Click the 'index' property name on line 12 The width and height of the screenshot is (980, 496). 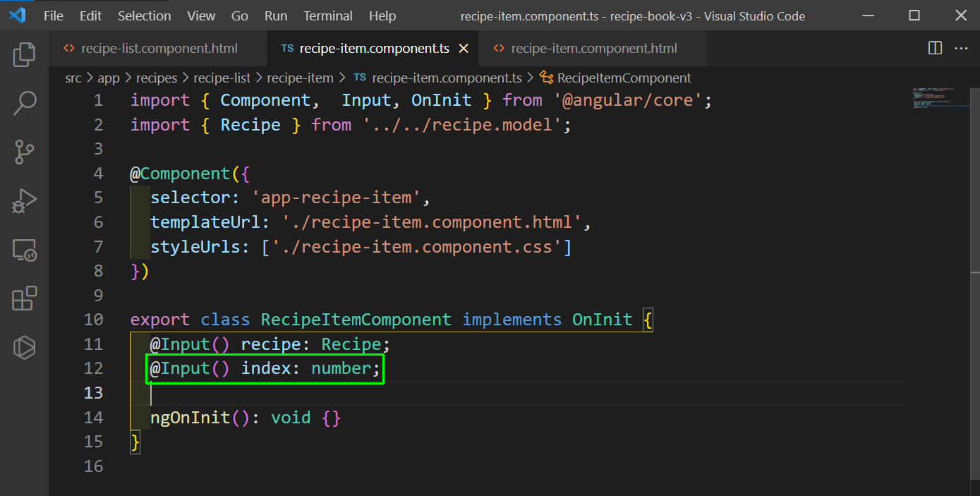point(266,368)
